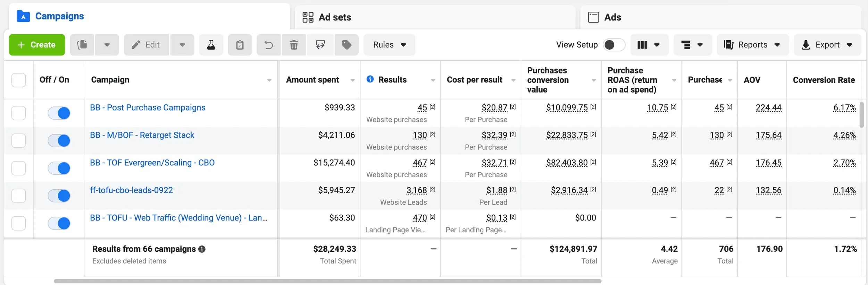Viewport: 868px width, 285px height.
Task: Open the Rules dropdown
Action: pos(389,45)
